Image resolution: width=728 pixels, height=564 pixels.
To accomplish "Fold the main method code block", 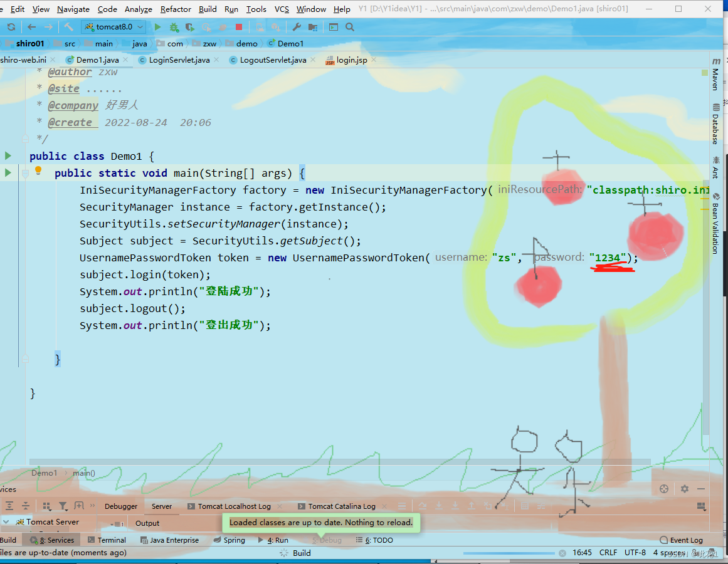I will pos(26,174).
